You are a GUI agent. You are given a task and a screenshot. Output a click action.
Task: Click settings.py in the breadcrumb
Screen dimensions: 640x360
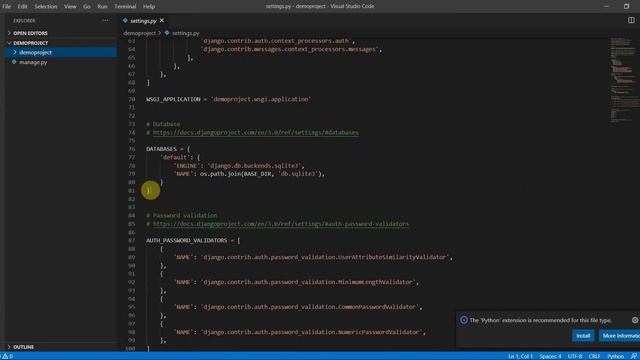point(186,33)
